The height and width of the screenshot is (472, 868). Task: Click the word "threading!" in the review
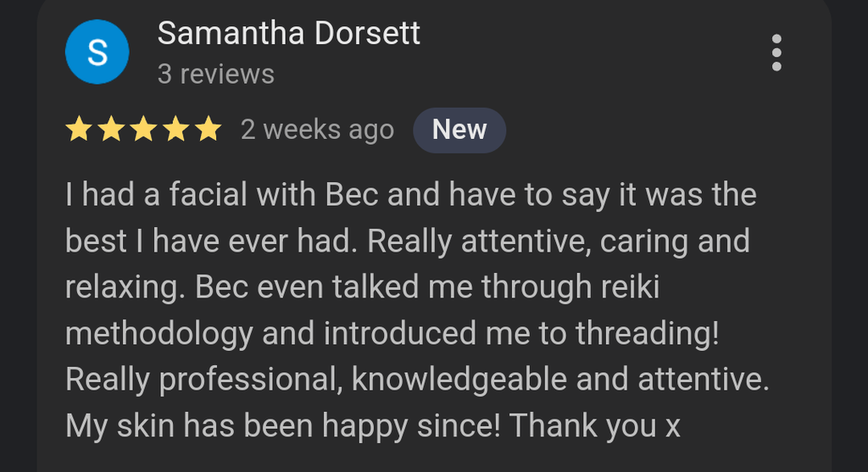tap(648, 333)
